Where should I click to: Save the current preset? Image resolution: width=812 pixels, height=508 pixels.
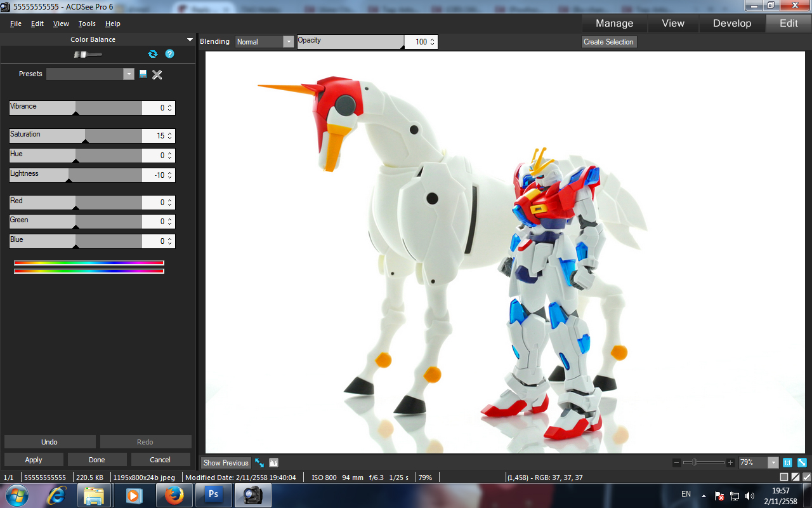[143, 74]
